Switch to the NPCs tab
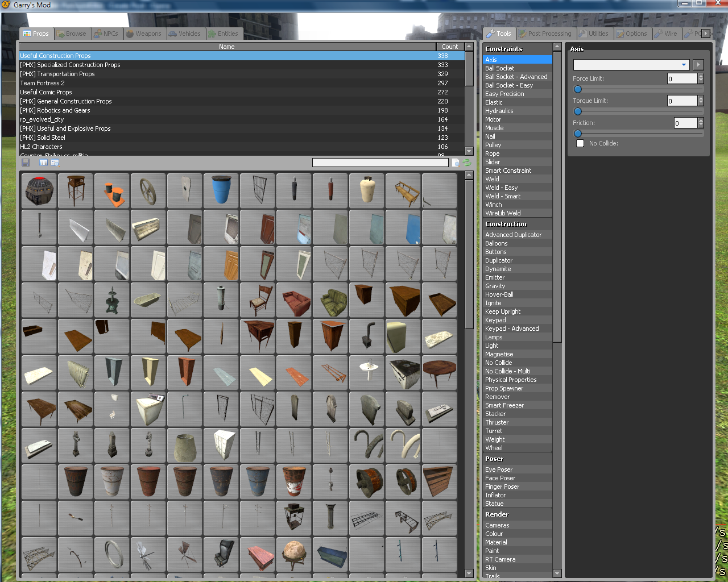The image size is (728, 582). coord(106,34)
